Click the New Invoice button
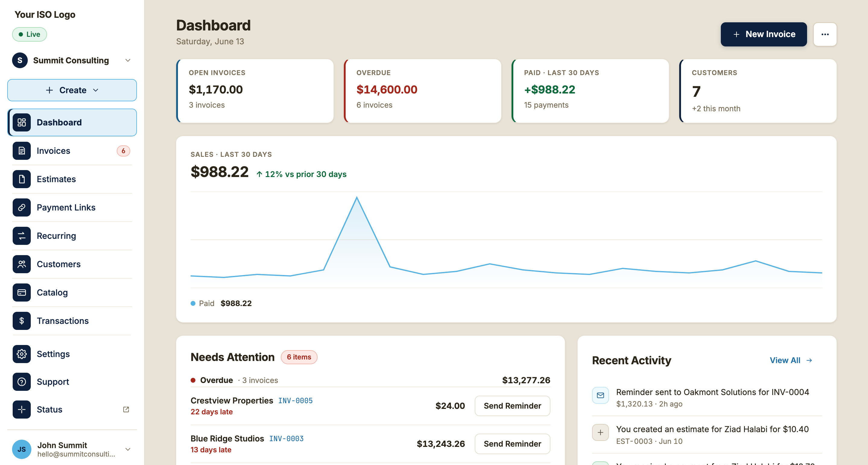Screen dimensions: 868x465 pos(764,34)
